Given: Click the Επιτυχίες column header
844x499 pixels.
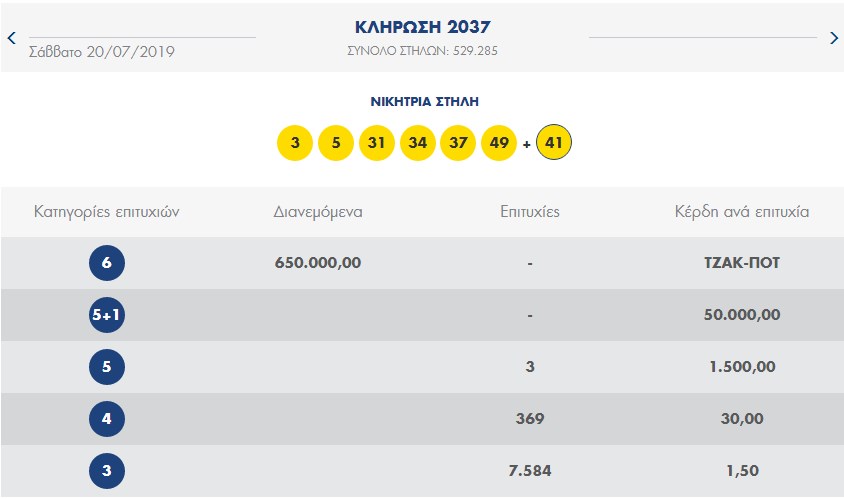Looking at the screenshot, I should 530,212.
